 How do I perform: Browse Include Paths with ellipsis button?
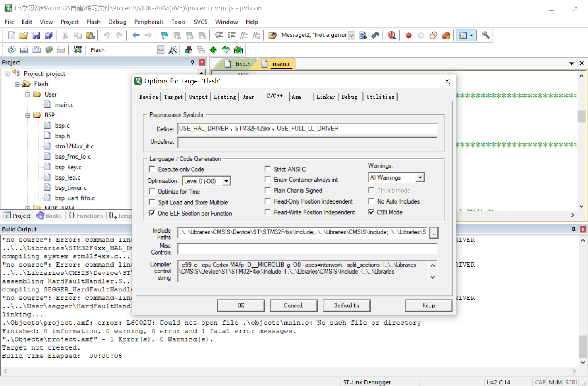tap(434, 233)
